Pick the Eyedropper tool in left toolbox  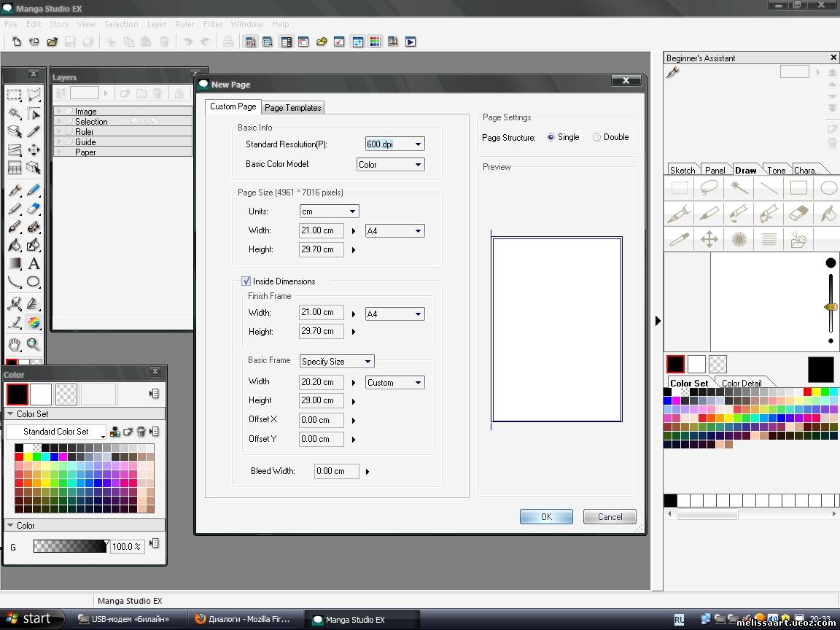tap(34, 132)
